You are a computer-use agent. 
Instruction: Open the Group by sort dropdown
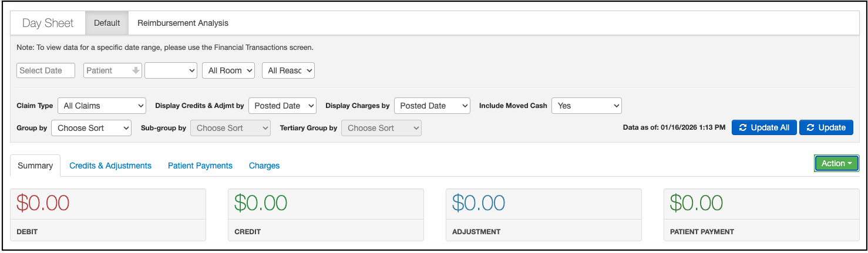coord(91,128)
